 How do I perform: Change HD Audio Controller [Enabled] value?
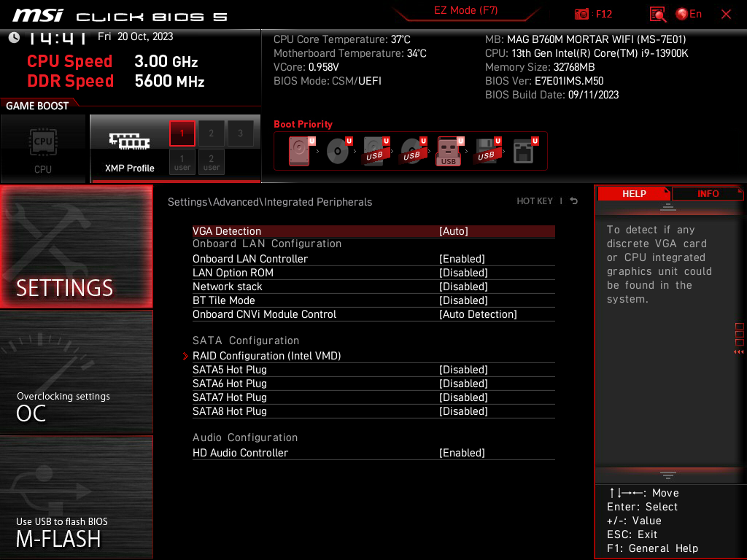462,452
